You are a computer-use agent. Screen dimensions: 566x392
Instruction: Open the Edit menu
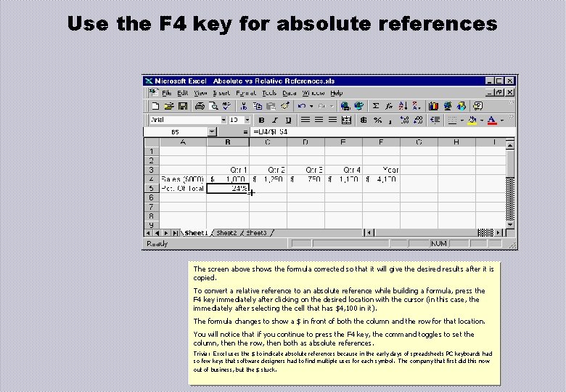[x=183, y=93]
